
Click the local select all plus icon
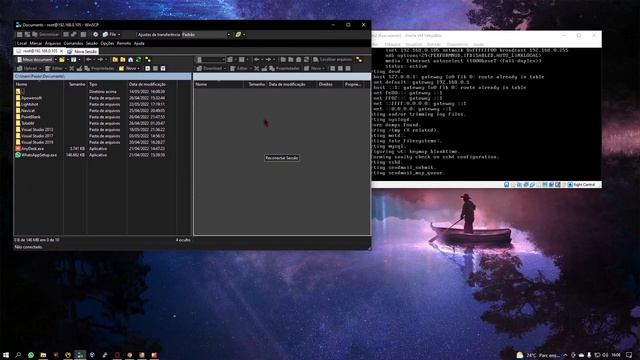pos(147,69)
